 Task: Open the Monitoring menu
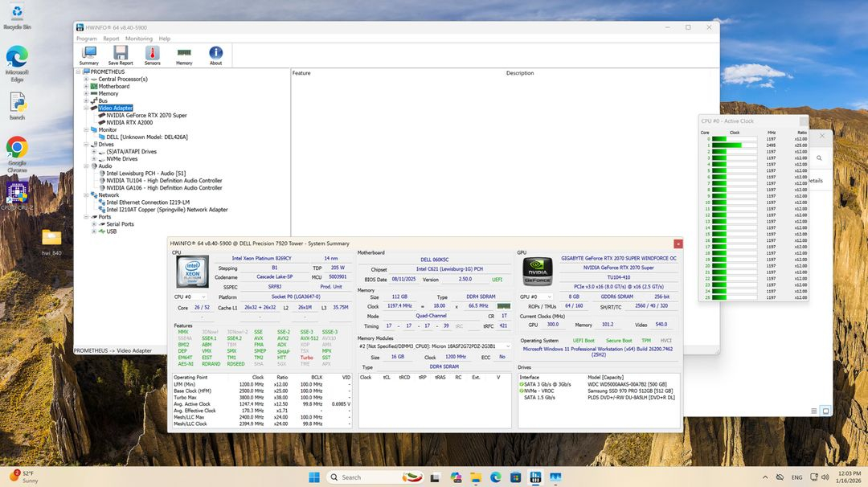pyautogui.click(x=138, y=38)
